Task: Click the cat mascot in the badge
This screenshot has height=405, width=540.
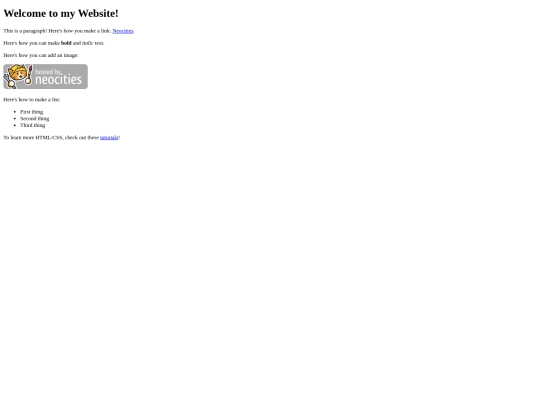Action: [x=18, y=74]
